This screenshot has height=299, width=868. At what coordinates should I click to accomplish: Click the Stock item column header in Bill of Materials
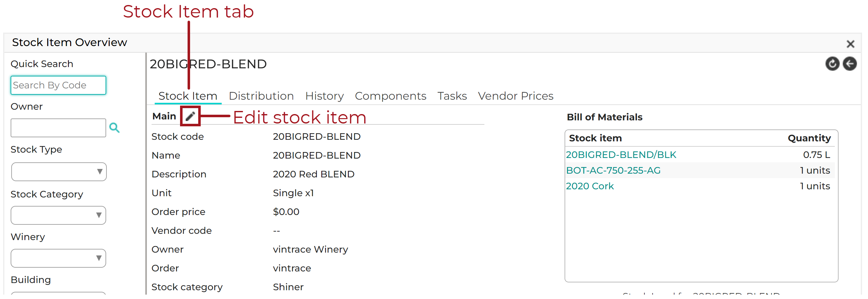595,138
